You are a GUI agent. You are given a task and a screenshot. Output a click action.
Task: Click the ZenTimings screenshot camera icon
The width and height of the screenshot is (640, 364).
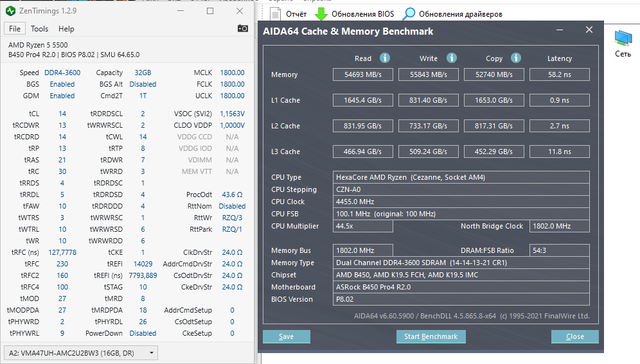(x=242, y=28)
